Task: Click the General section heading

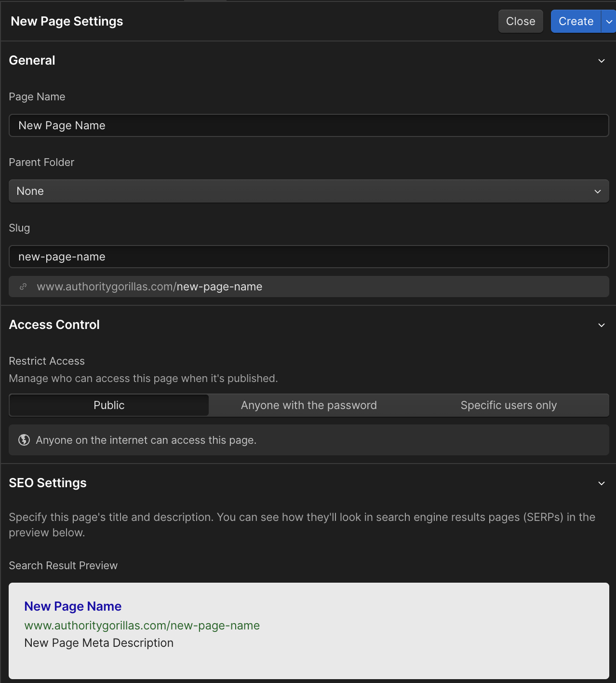Action: [32, 60]
